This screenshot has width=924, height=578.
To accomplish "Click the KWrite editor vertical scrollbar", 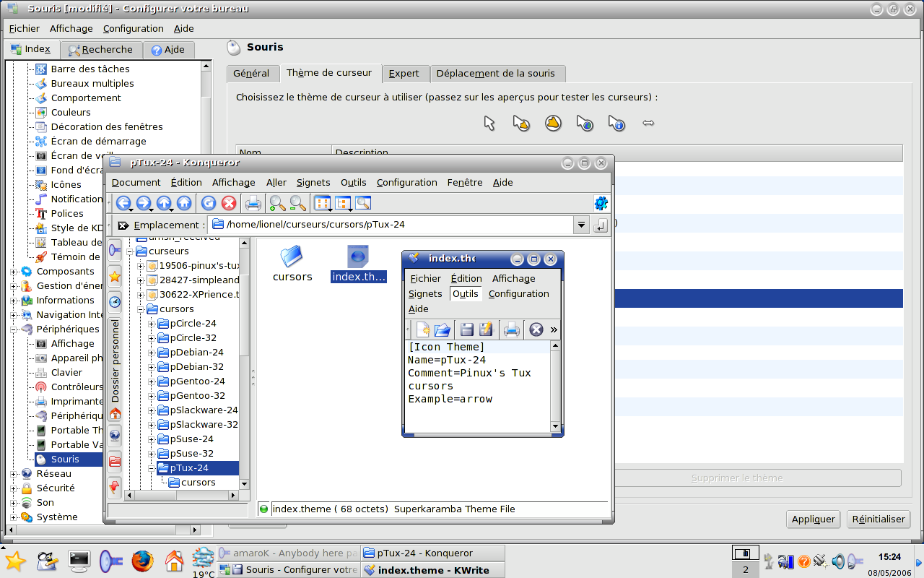I will (x=555, y=387).
